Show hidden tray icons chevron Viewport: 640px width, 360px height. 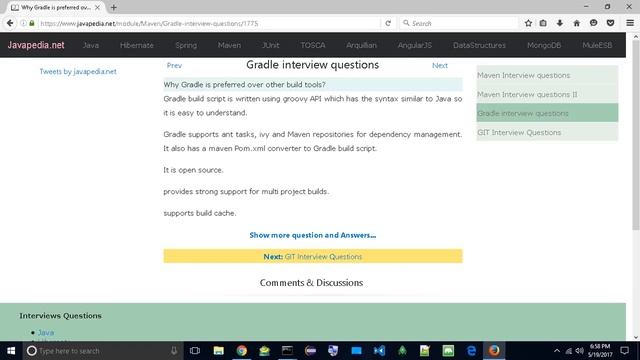pyautogui.click(x=557, y=351)
